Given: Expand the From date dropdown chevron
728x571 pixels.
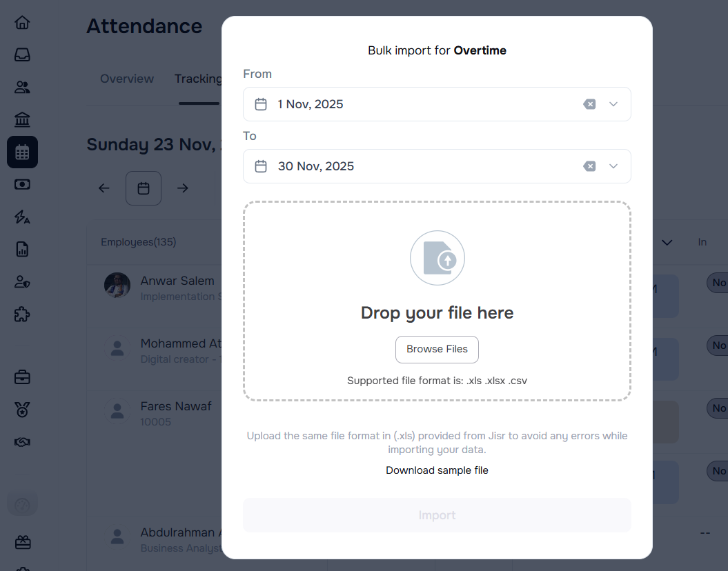Looking at the screenshot, I should 613,104.
